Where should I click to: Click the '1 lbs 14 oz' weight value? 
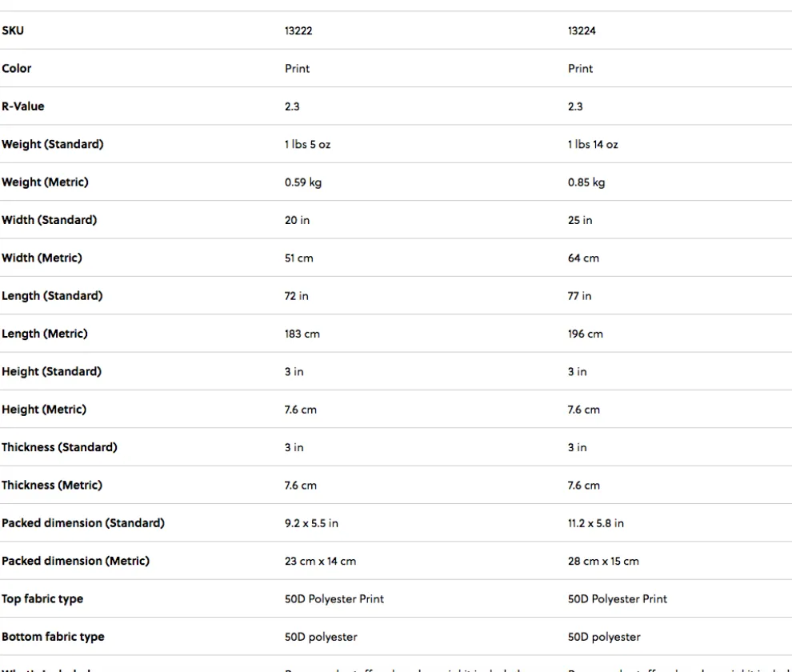coord(593,145)
